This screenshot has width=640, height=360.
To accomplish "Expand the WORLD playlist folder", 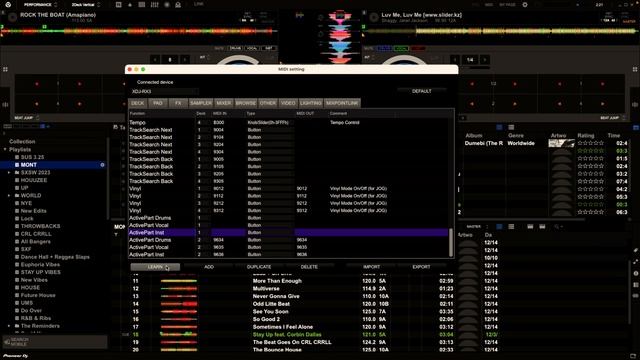I will [9, 196].
